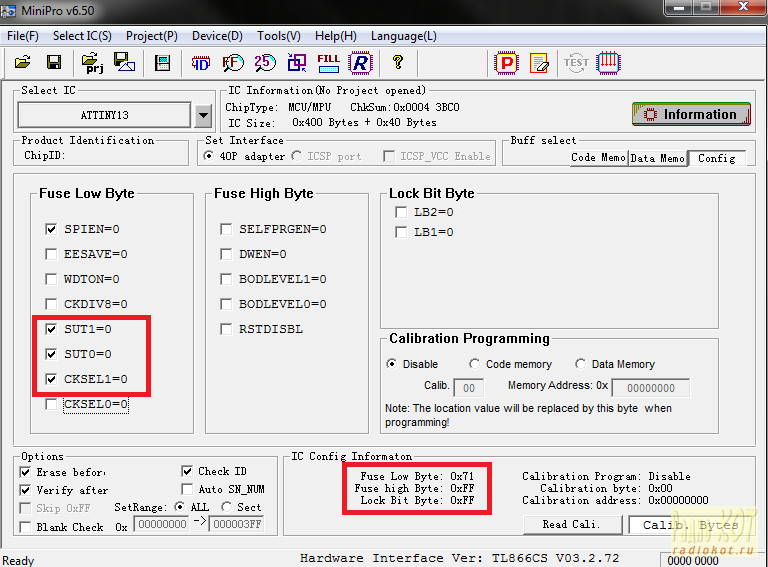Screen dimensions: 768x567
Task: Click the Open file folder icon
Action: click(22, 63)
